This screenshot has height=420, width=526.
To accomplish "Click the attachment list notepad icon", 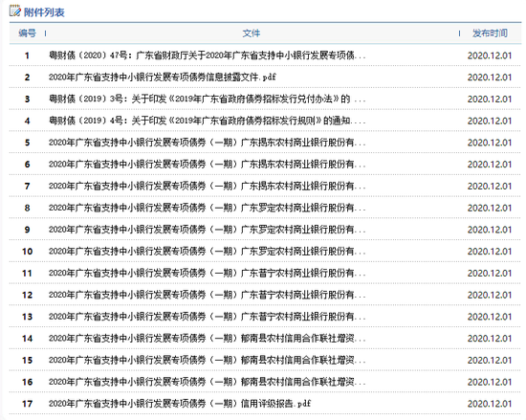I will coord(14,11).
